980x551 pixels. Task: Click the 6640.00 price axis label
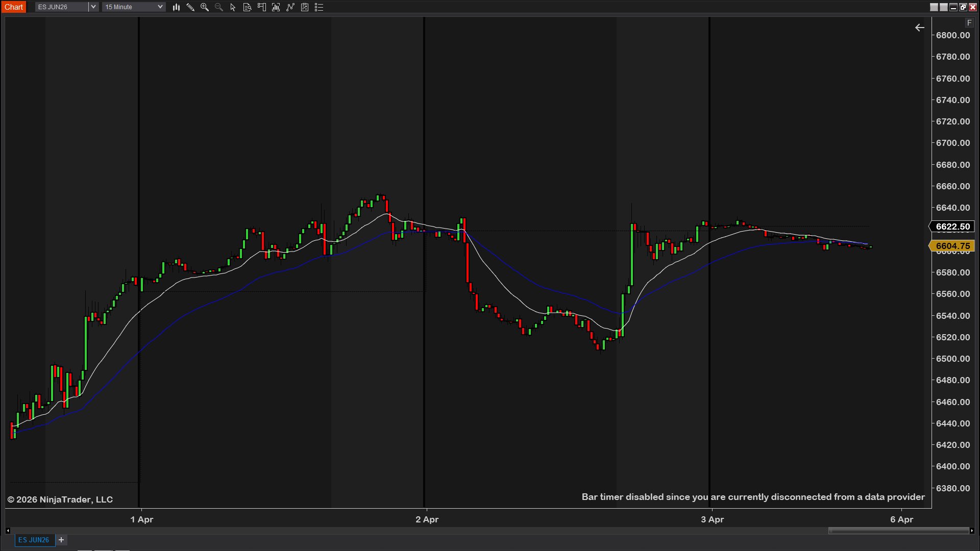coord(952,208)
